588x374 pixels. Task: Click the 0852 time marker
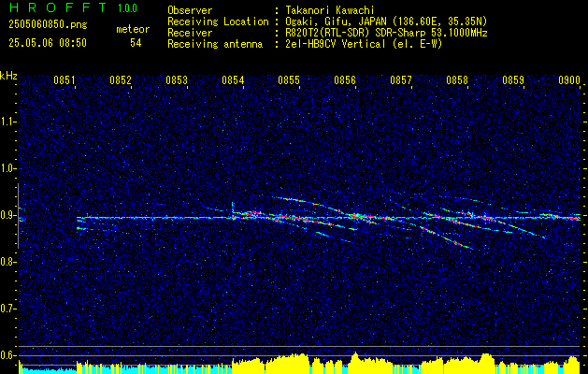(121, 79)
